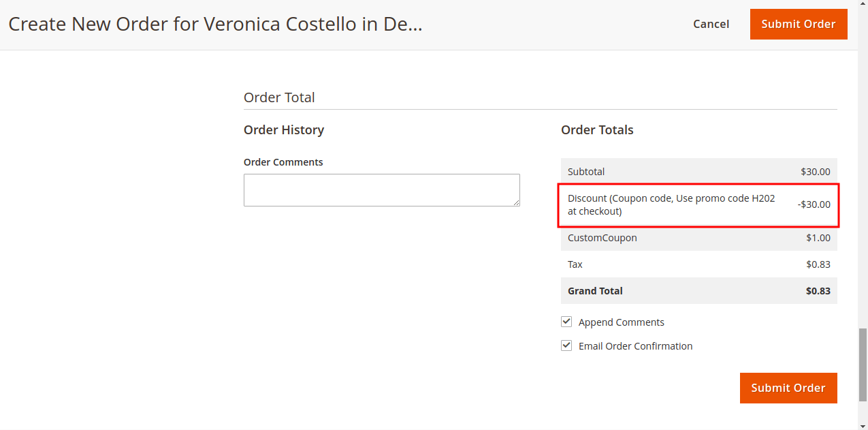
Task: Click the CustomCoupon total row
Action: (698, 238)
